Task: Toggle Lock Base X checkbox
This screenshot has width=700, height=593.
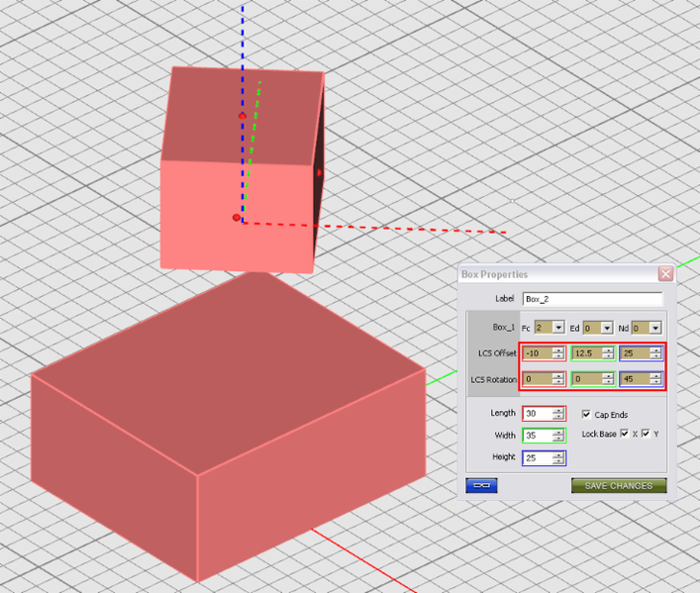Action: pyautogui.click(x=625, y=434)
